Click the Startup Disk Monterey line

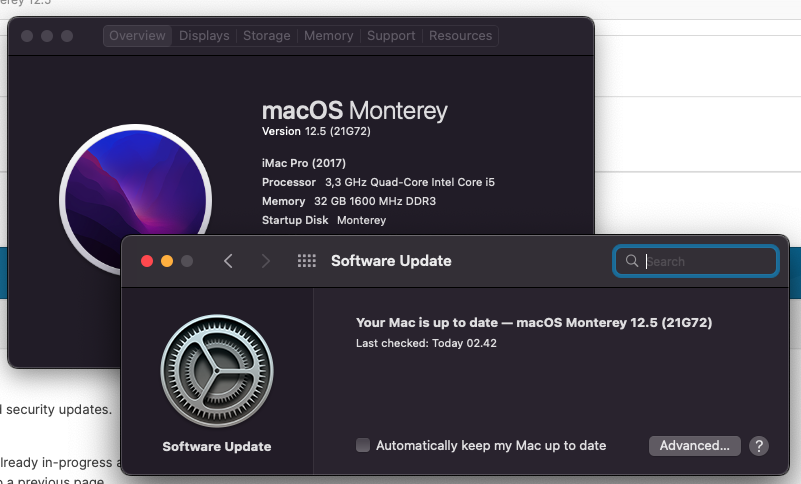[x=324, y=220]
